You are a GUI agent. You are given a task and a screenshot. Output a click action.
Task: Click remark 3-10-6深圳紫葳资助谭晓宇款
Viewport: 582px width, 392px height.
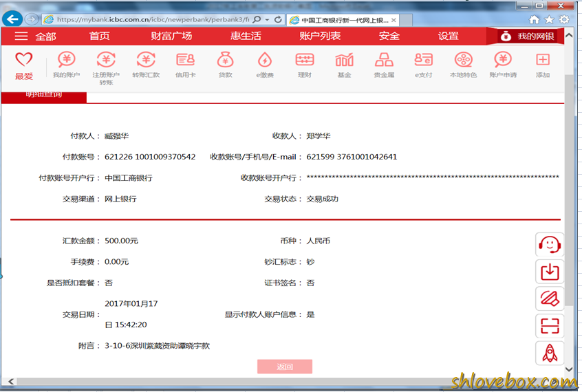pos(158,346)
